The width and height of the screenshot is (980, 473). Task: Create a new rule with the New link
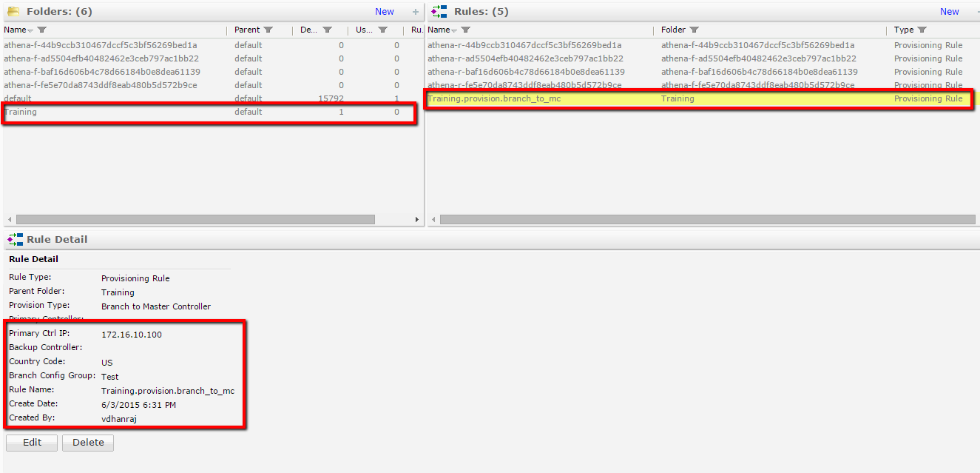click(x=950, y=12)
